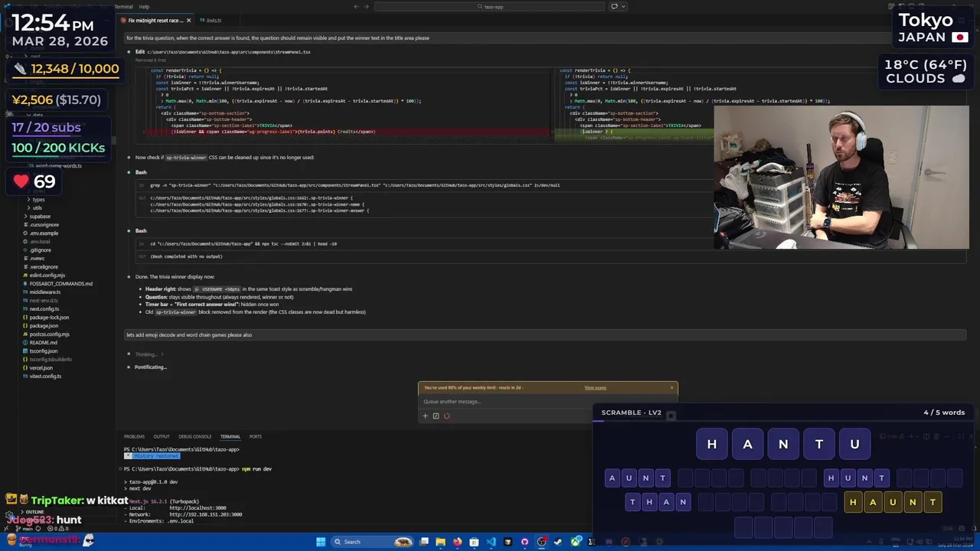The image size is (980, 551).
Task: Stop generation with the red spinner button
Action: [446, 416]
